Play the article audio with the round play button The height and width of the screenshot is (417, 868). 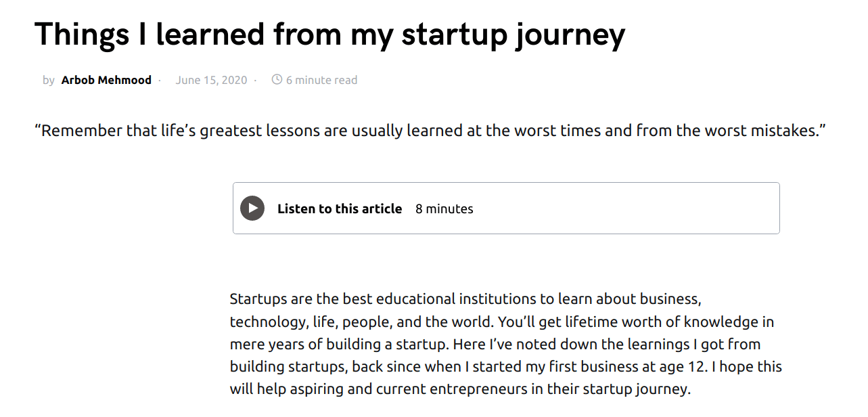coord(252,208)
